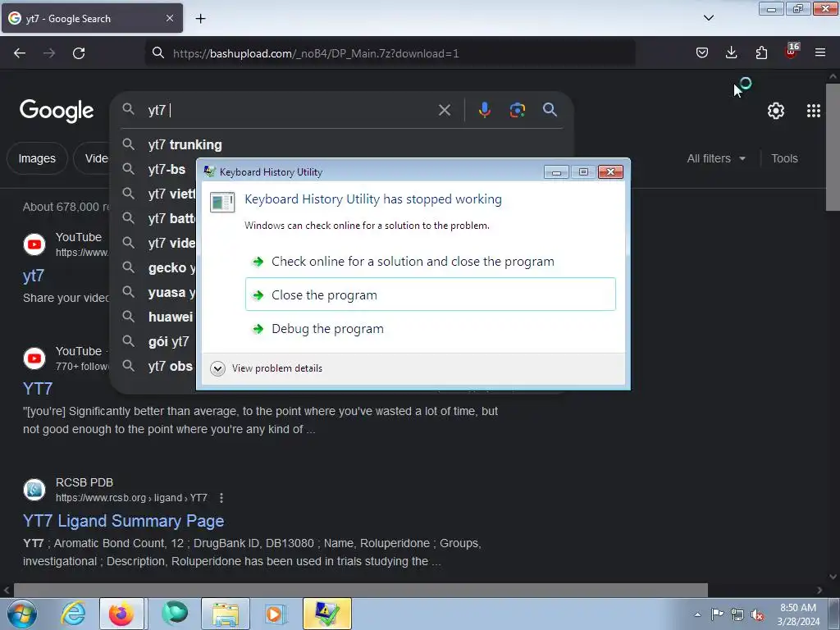
Task: Open the Firefox hamburger application menu
Action: pos(820,52)
